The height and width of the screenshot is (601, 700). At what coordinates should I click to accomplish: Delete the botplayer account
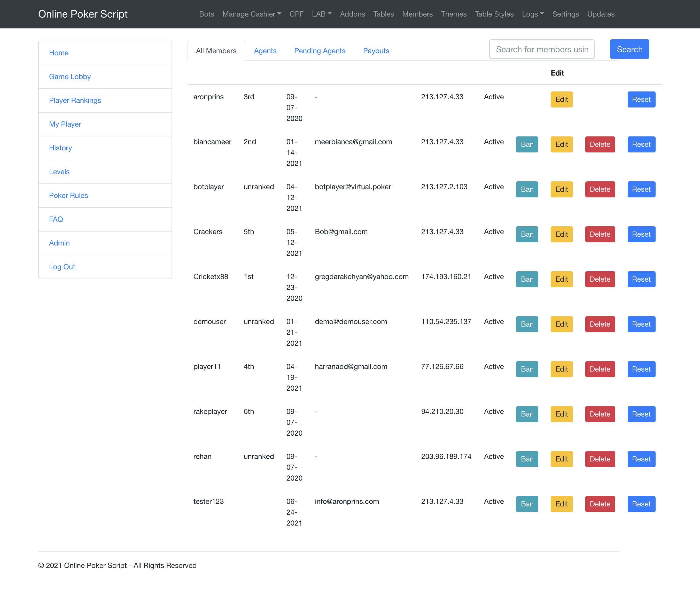(600, 189)
